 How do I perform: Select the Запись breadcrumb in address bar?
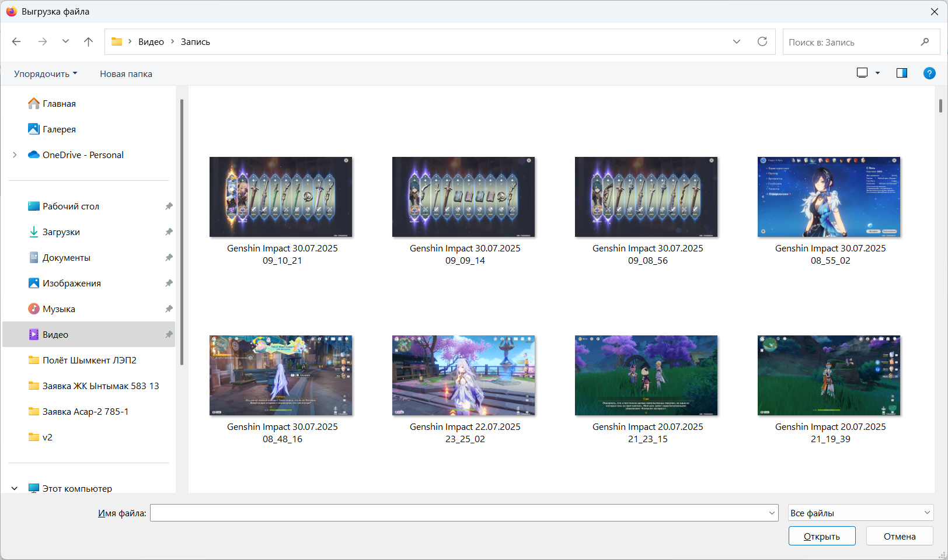[x=196, y=42]
